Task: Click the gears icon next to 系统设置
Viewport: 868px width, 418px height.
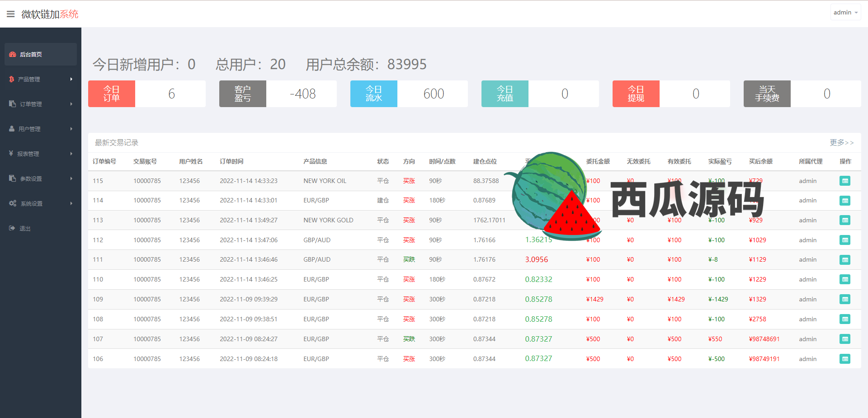Action: click(x=13, y=203)
